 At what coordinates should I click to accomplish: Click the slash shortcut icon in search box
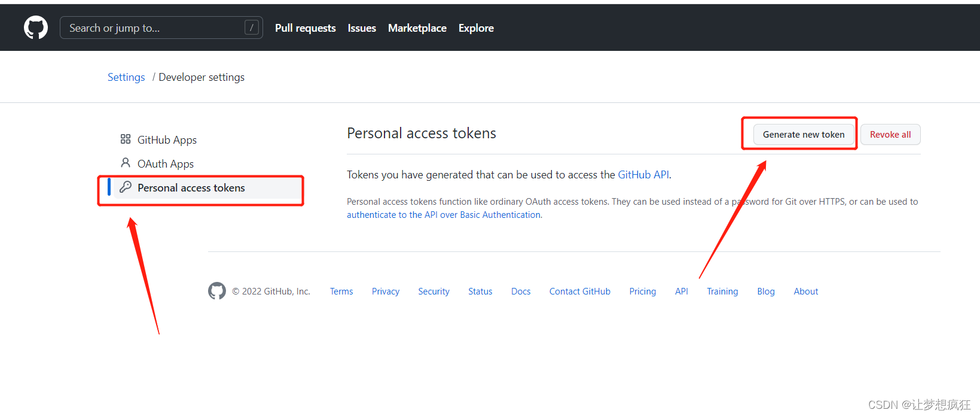coord(252,28)
